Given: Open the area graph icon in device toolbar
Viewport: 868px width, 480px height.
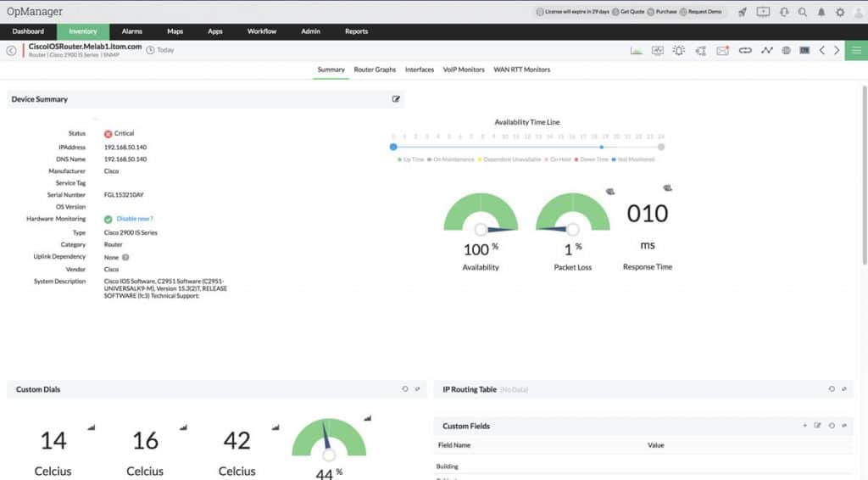Looking at the screenshot, I should [x=637, y=50].
